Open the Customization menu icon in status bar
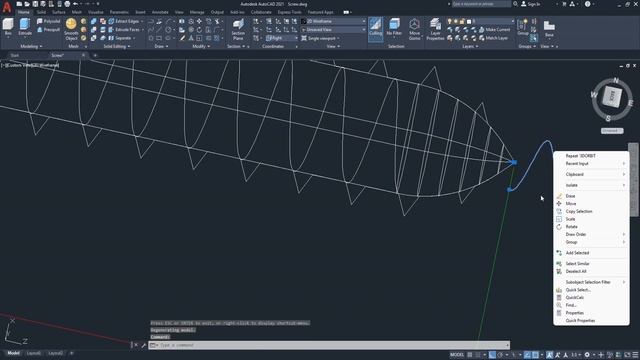This screenshot has height=360, width=640. (x=636, y=355)
